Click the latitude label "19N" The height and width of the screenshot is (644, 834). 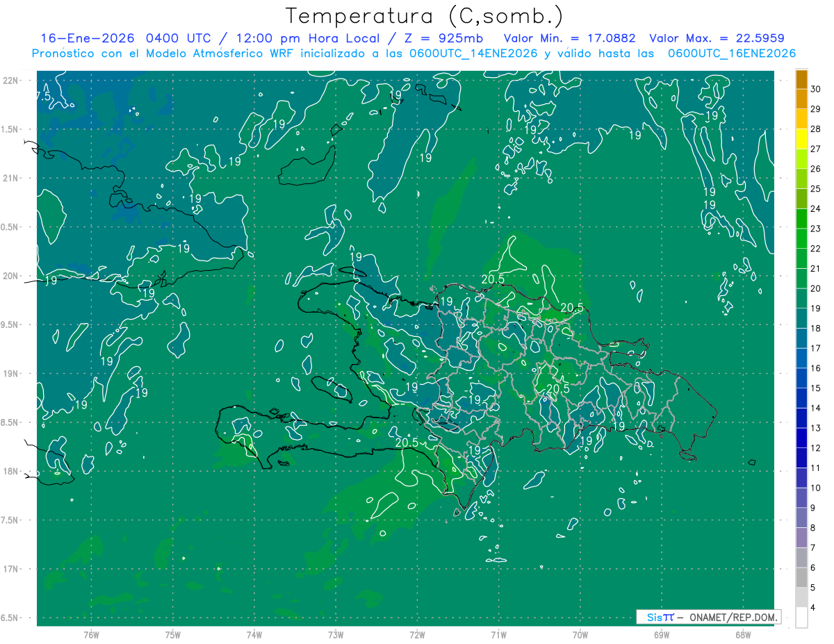coord(12,374)
